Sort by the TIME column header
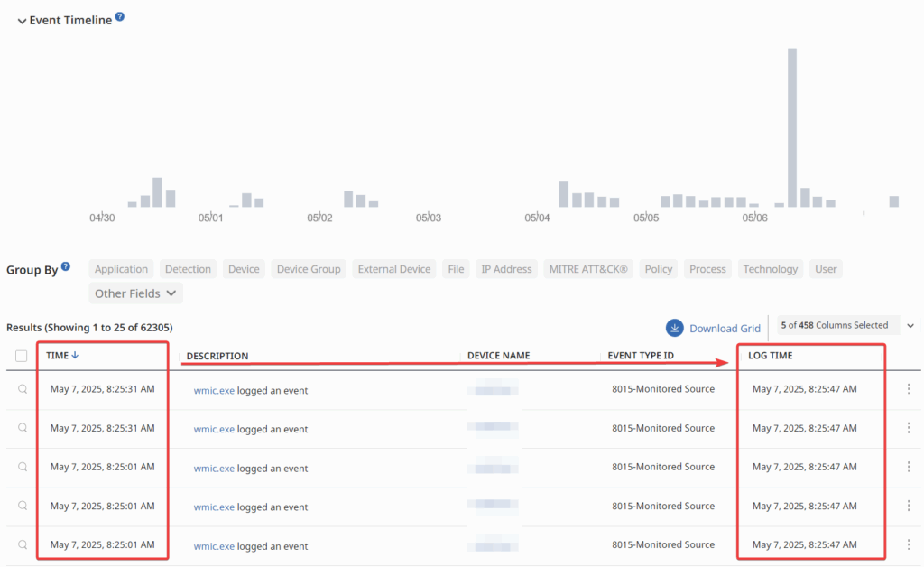Viewport: 924px width, 567px height. (57, 356)
